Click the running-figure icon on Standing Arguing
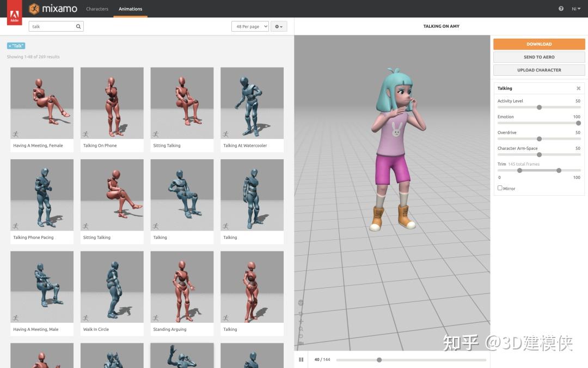The height and width of the screenshot is (368, 588). [x=156, y=318]
